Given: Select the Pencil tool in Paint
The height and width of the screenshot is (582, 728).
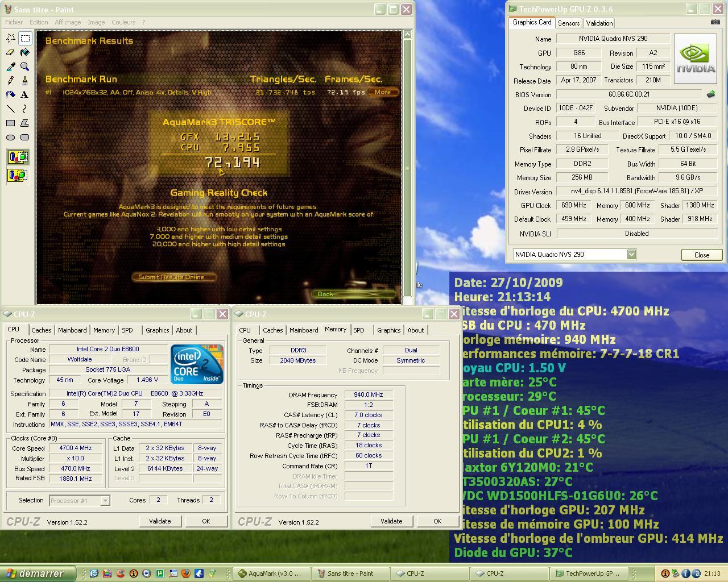Looking at the screenshot, I should (x=11, y=81).
